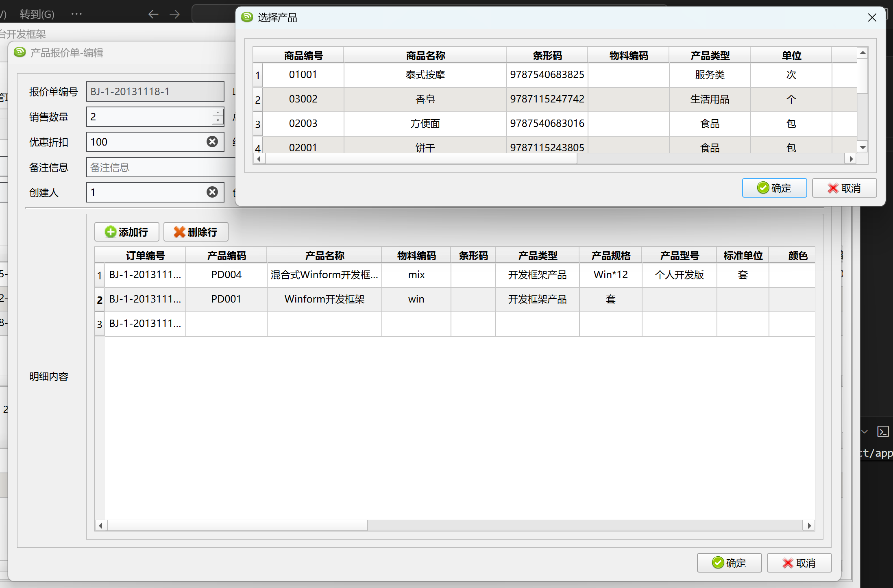This screenshot has width=893, height=588.
Task: Increase sales quantity with stepper up arrow
Action: [x=218, y=113]
